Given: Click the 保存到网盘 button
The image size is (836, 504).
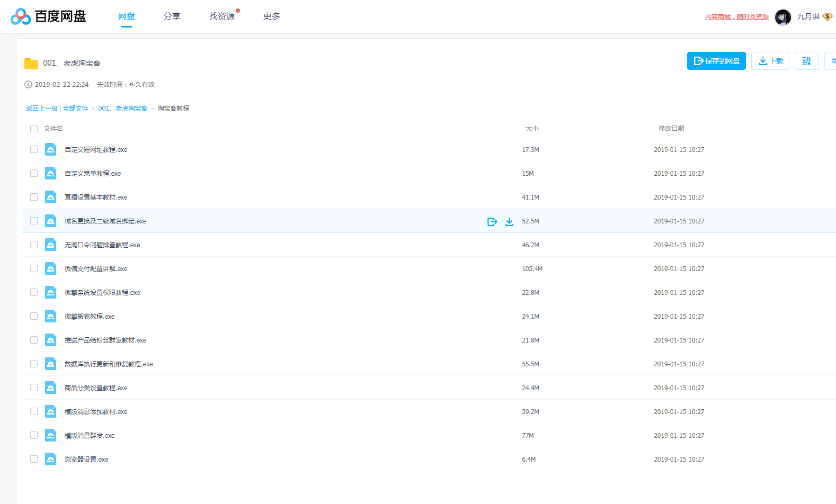Looking at the screenshot, I should click(716, 61).
